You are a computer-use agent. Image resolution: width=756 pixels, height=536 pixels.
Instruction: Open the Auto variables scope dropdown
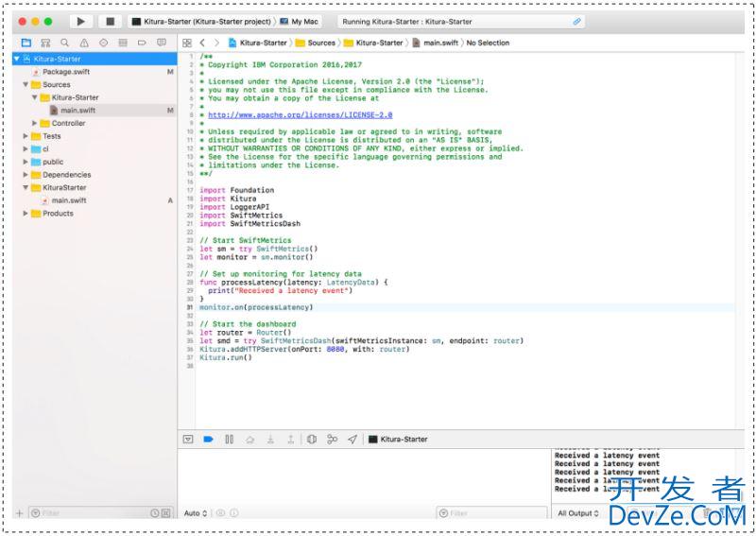pos(196,513)
